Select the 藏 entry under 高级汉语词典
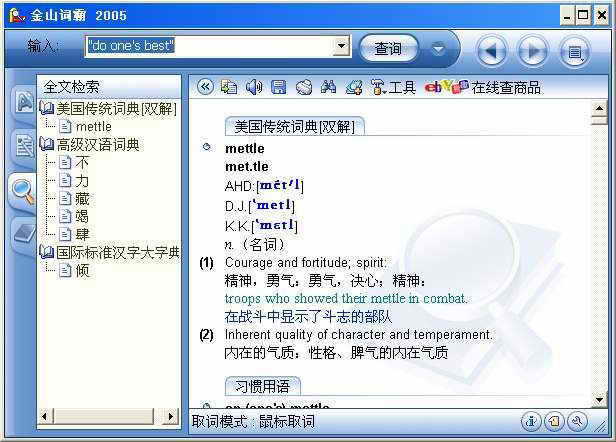 pyautogui.click(x=82, y=198)
